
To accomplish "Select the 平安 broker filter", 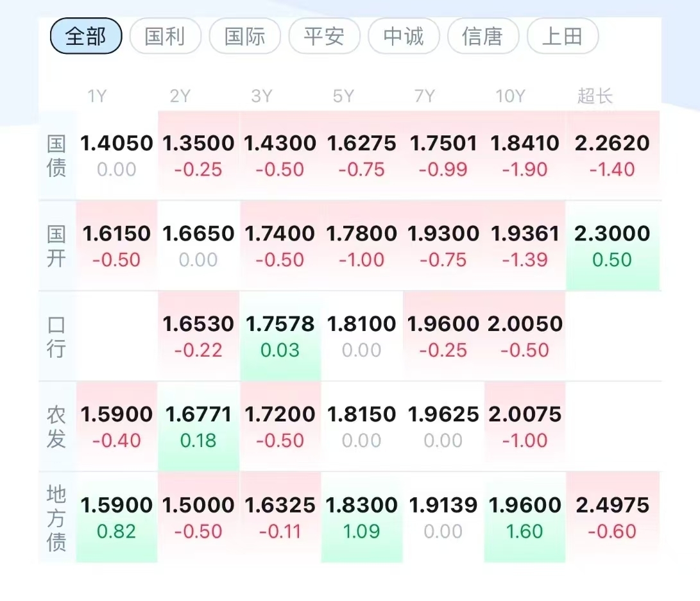I will (324, 36).
